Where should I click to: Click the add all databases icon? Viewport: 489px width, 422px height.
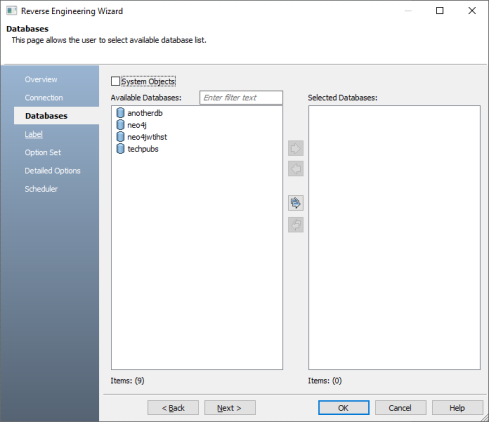coord(296,203)
